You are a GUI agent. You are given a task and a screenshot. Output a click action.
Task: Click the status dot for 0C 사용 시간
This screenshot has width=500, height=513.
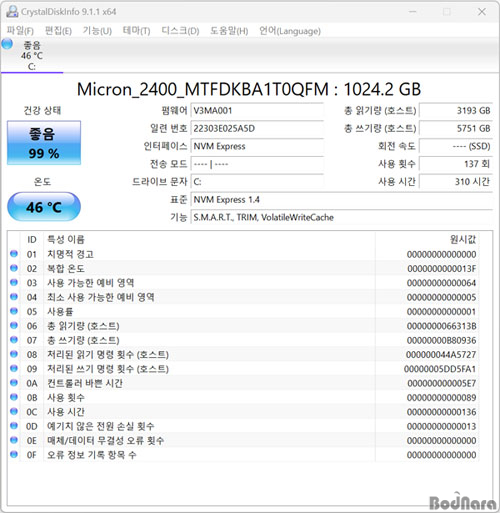click(x=14, y=411)
